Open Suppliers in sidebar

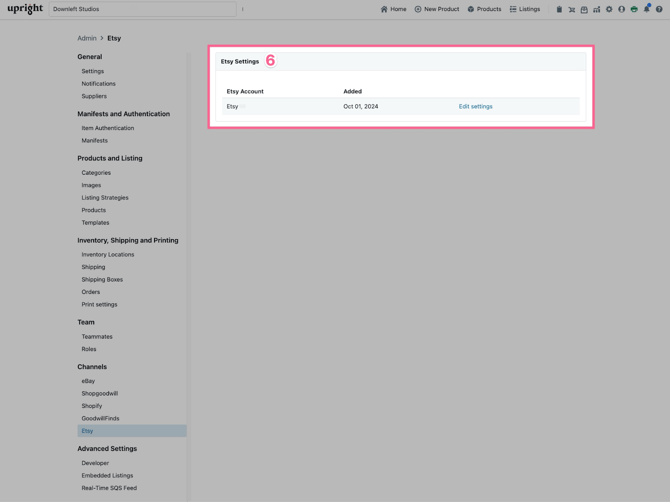(x=94, y=96)
